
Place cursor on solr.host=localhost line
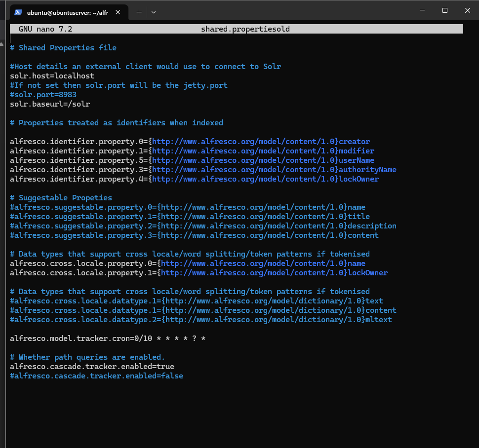(52, 76)
